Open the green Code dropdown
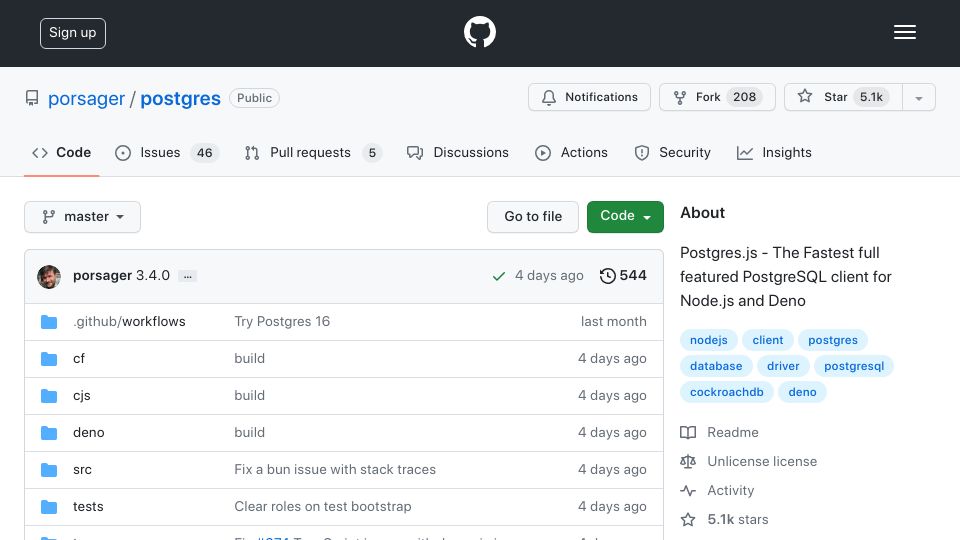The height and width of the screenshot is (540, 960). click(625, 217)
